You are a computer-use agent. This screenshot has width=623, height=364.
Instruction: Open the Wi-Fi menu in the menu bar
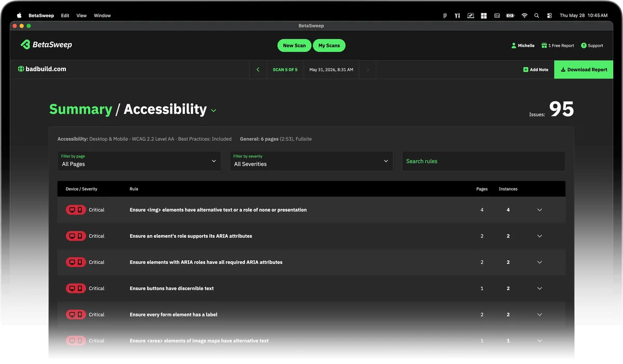[x=524, y=16]
